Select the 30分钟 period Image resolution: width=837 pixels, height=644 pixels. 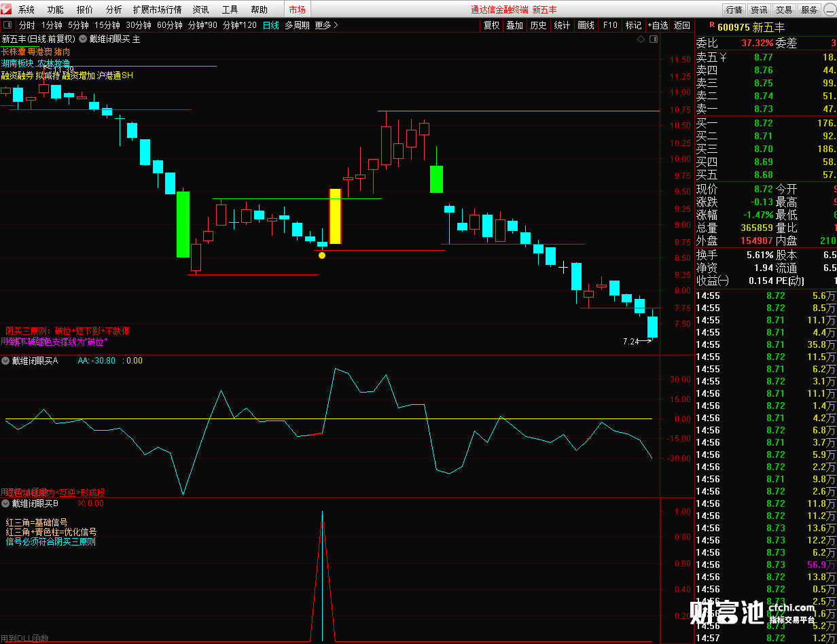pos(139,25)
